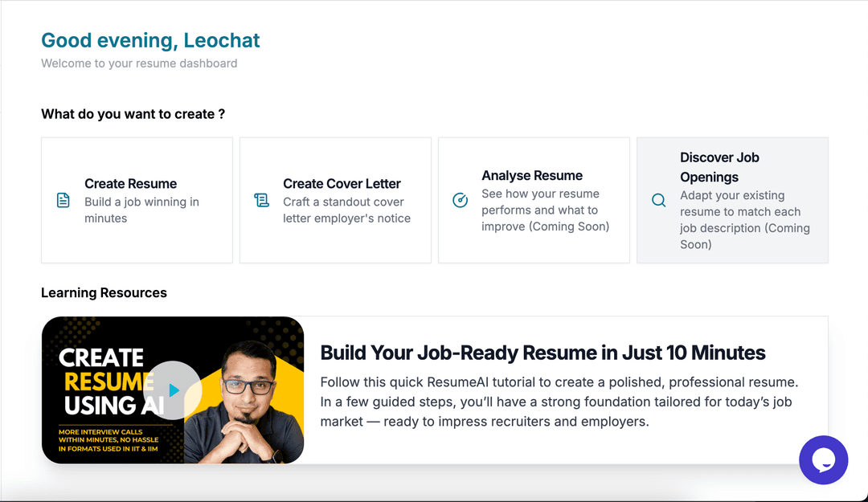Play the resume tutorial video
The image size is (868, 502).
click(174, 390)
